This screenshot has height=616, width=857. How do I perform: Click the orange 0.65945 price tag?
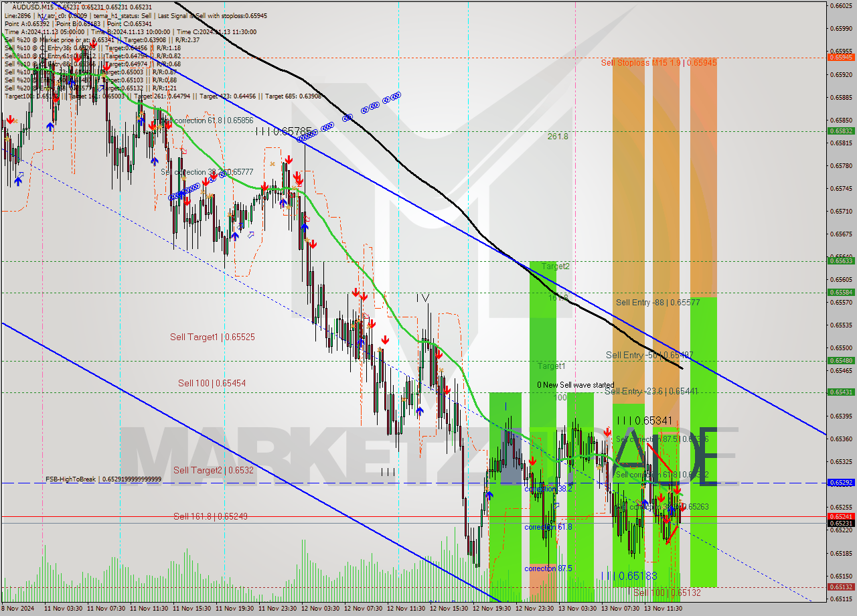(841, 58)
